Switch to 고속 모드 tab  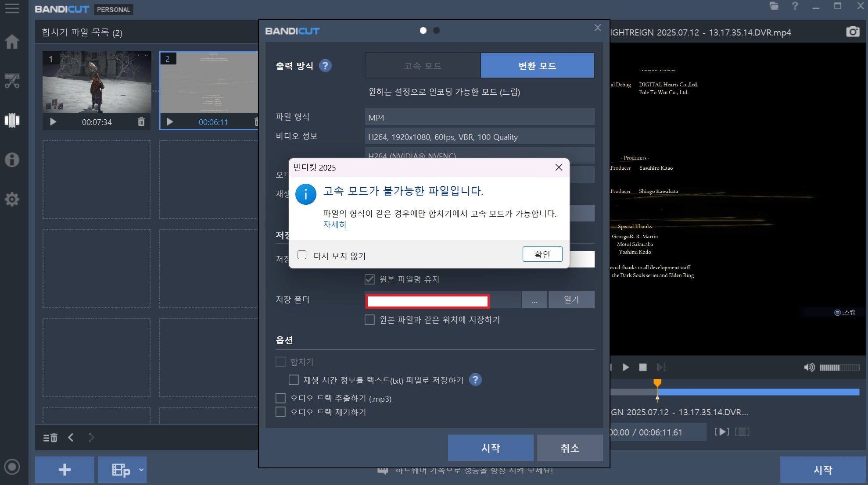(423, 66)
